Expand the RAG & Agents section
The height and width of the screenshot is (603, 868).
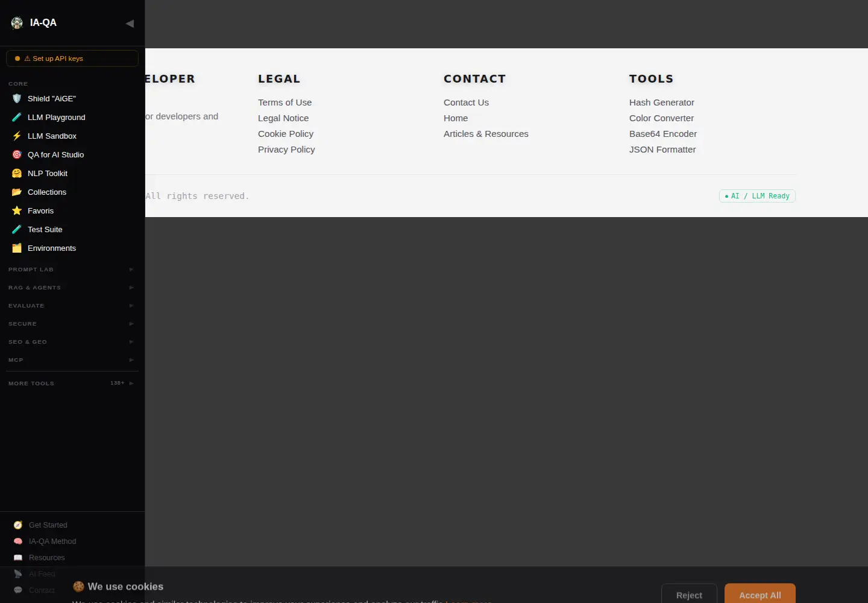(x=71, y=288)
